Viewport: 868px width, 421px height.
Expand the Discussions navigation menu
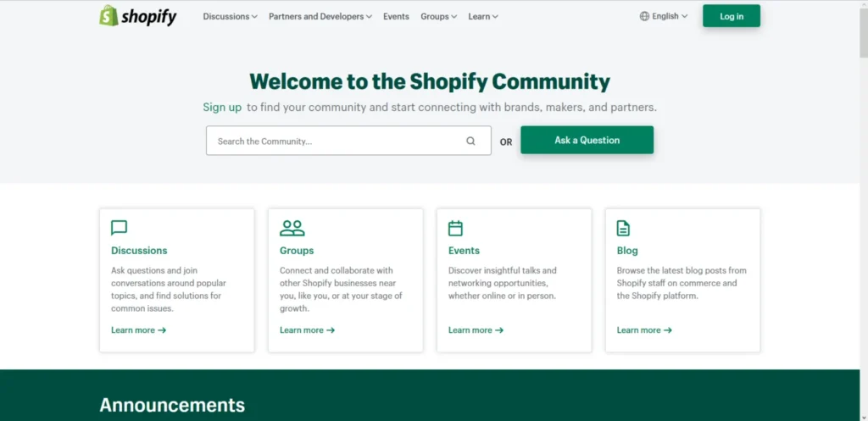point(230,17)
